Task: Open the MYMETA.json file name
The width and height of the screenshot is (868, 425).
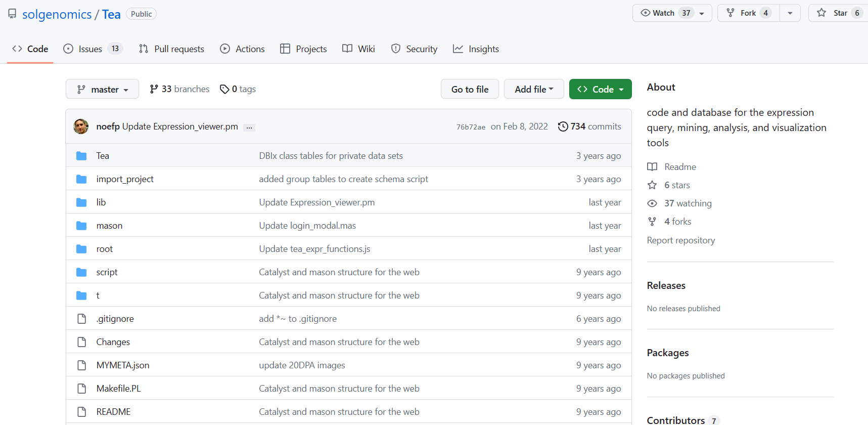Action: [x=123, y=365]
